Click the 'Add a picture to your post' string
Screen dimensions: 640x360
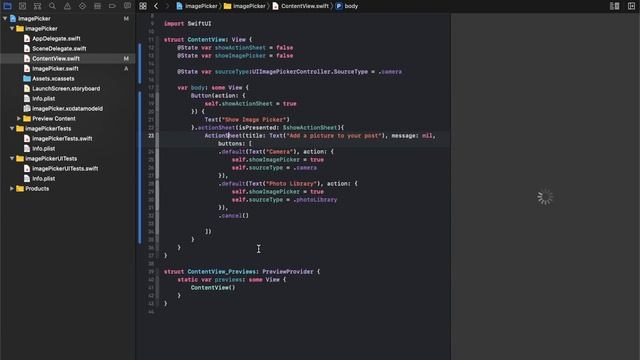(x=334, y=136)
